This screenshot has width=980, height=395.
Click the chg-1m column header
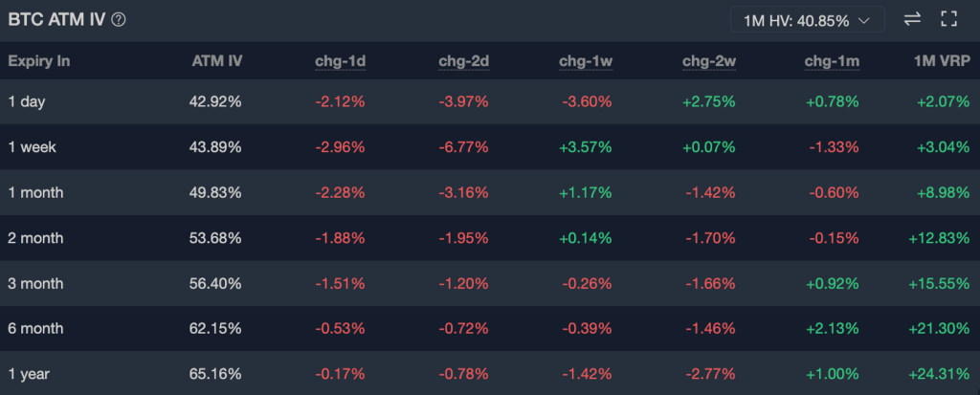[832, 62]
